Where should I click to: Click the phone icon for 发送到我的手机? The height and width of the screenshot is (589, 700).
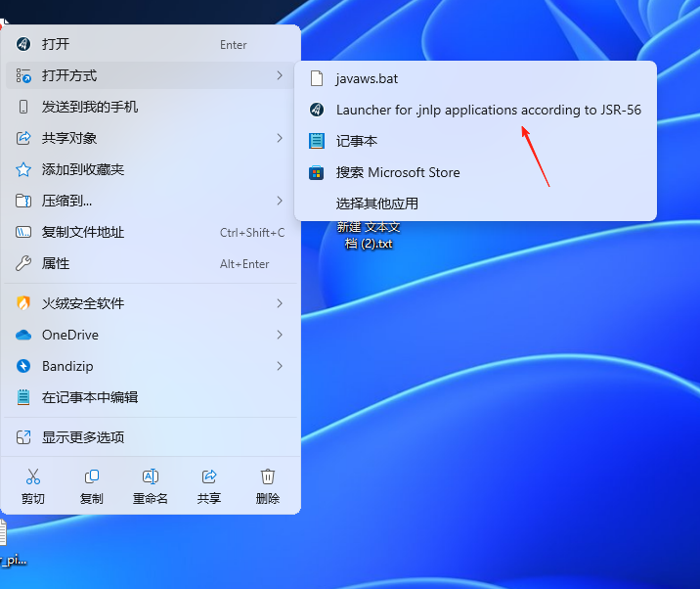tap(23, 107)
